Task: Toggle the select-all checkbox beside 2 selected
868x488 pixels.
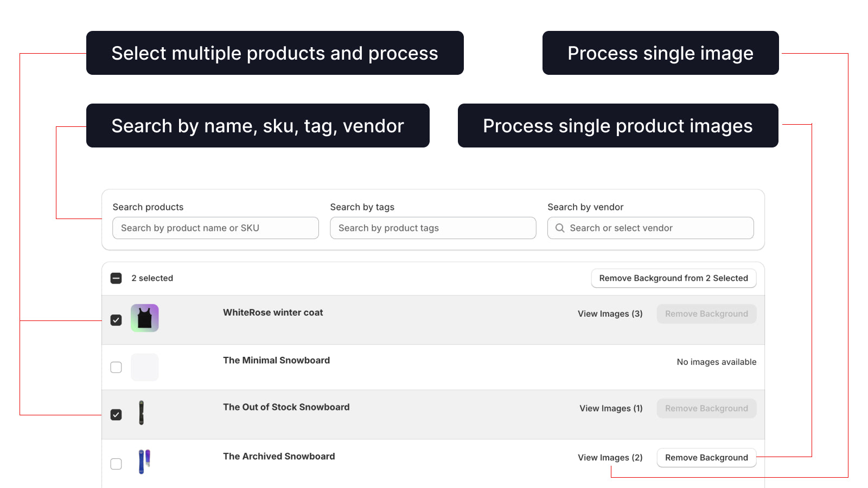Action: coord(116,278)
